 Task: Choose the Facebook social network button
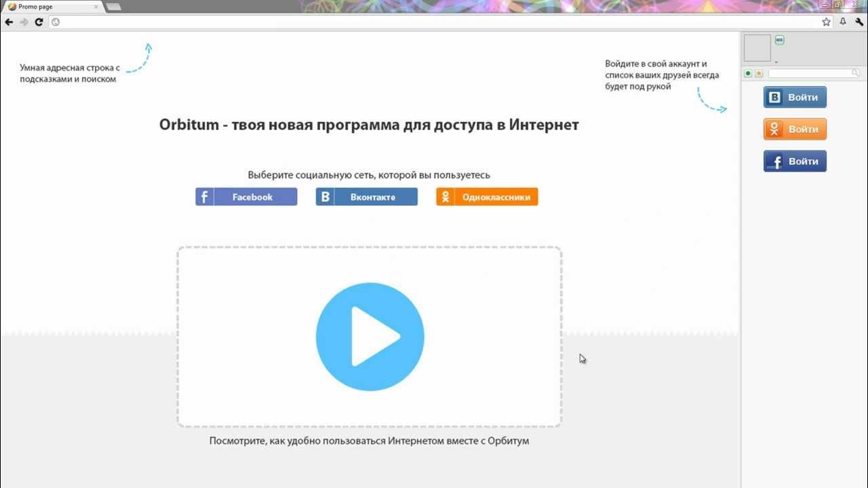246,197
